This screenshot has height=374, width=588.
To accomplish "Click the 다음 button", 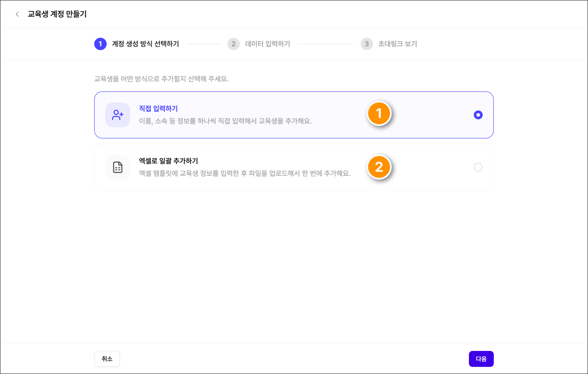I will [x=481, y=359].
